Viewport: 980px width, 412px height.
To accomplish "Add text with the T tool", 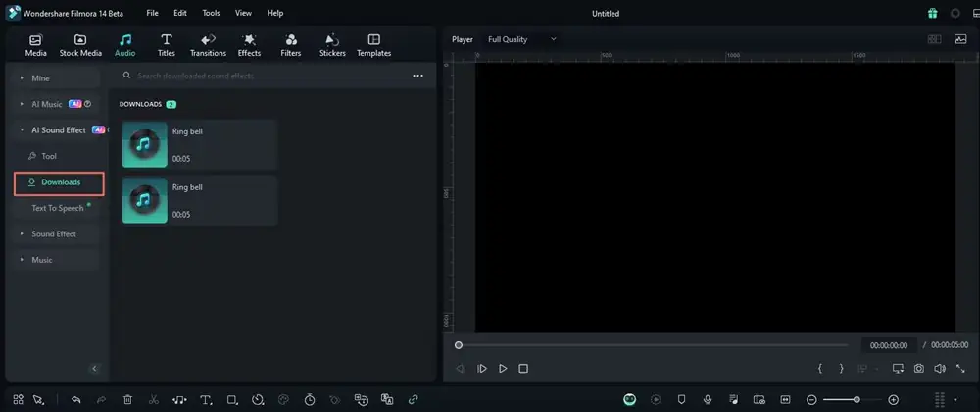I will 206,399.
